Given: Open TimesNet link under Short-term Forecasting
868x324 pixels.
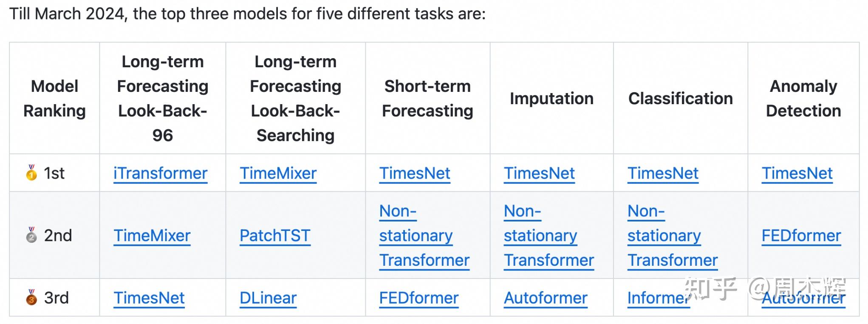Looking at the screenshot, I should click(415, 173).
